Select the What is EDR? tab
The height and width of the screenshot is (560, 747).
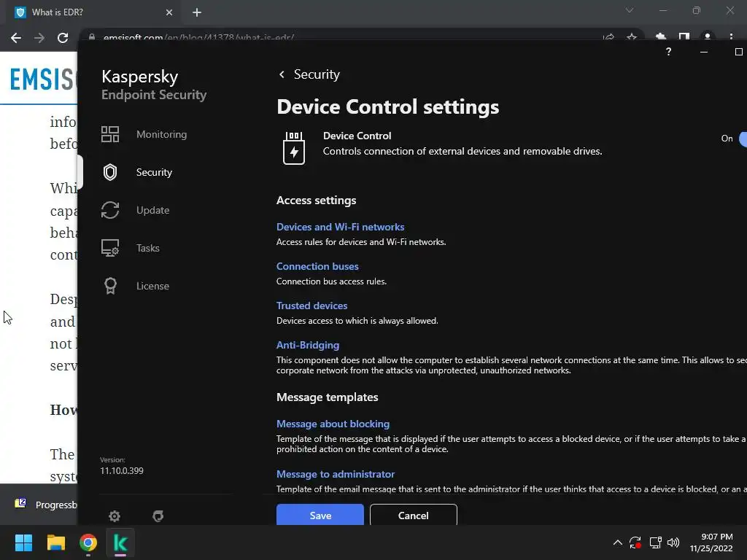click(94, 12)
